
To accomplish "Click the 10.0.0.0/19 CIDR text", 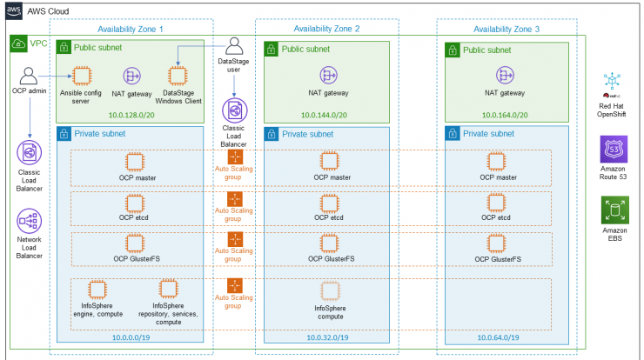I will 131,337.
